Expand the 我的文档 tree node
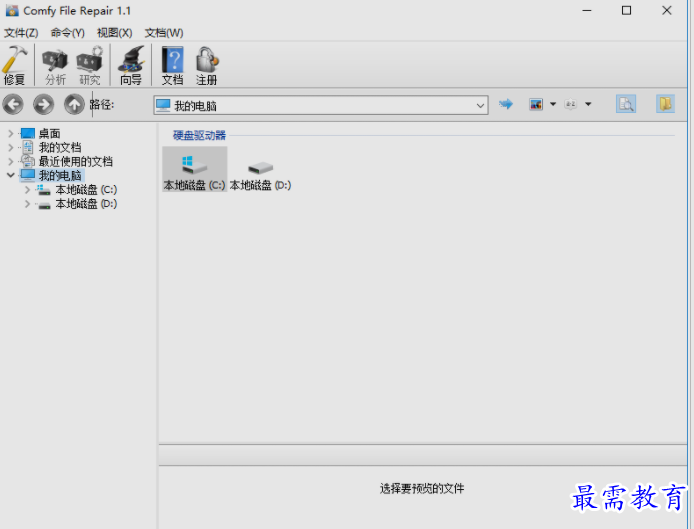 [11, 147]
